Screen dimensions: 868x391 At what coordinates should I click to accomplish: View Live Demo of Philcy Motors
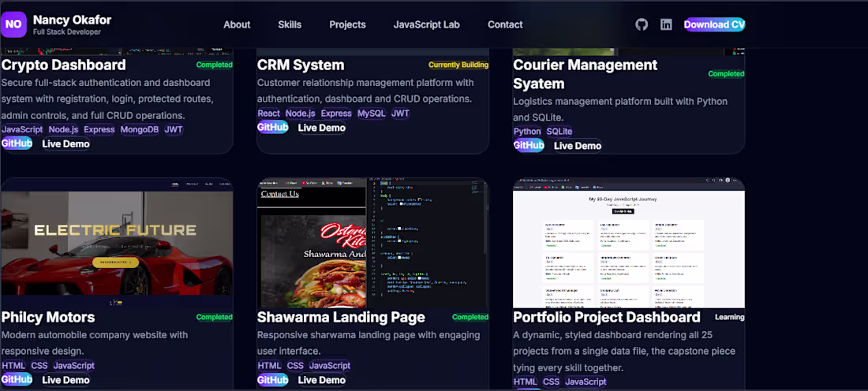pyautogui.click(x=65, y=380)
